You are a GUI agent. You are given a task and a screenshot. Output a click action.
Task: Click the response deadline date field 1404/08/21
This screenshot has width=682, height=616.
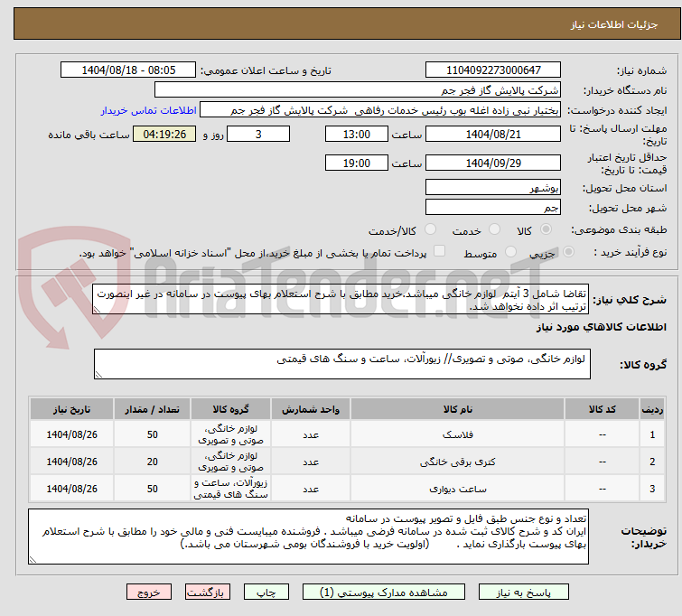pos(492,135)
